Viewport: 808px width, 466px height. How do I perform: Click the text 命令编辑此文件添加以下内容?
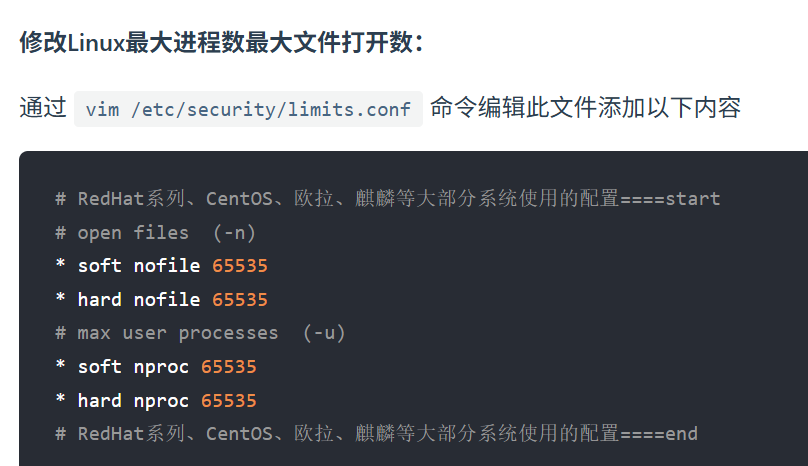(585, 108)
